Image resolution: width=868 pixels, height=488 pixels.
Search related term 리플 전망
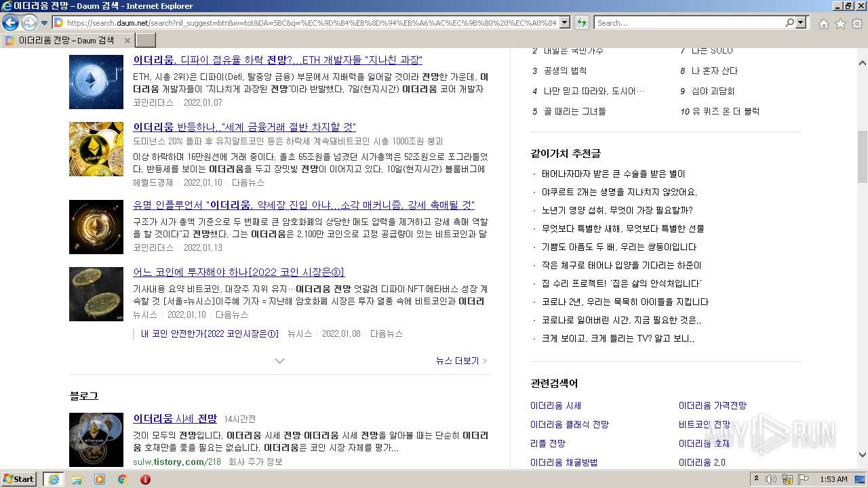[548, 443]
